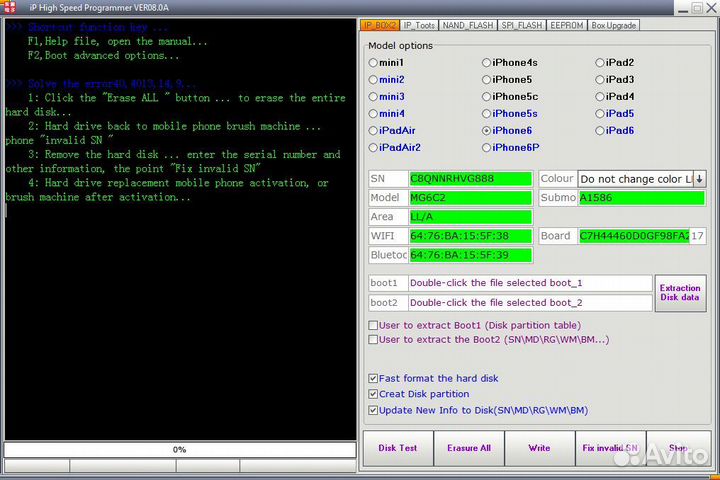Expand the Colour dropdown arrow
The width and height of the screenshot is (720, 480).
coord(699,179)
